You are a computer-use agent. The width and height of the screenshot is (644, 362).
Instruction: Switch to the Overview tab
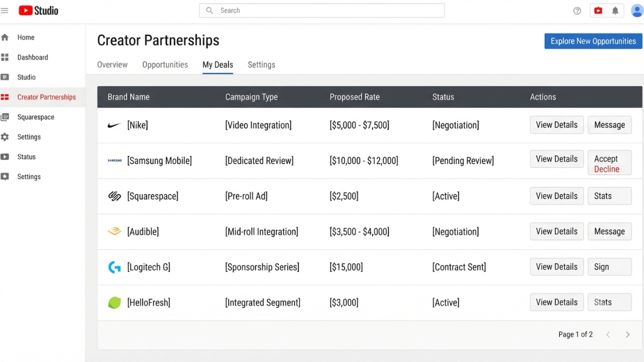pyautogui.click(x=112, y=65)
